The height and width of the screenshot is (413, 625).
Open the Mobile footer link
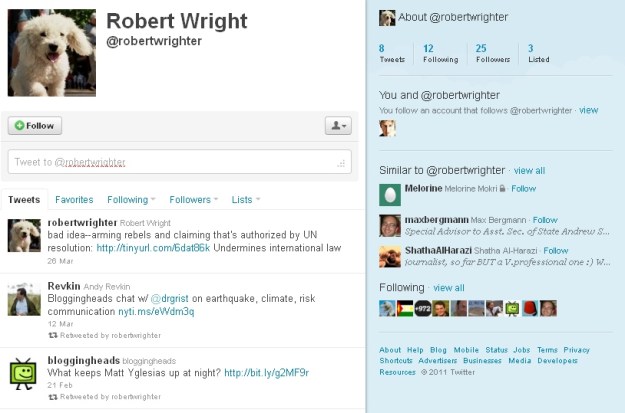click(466, 350)
